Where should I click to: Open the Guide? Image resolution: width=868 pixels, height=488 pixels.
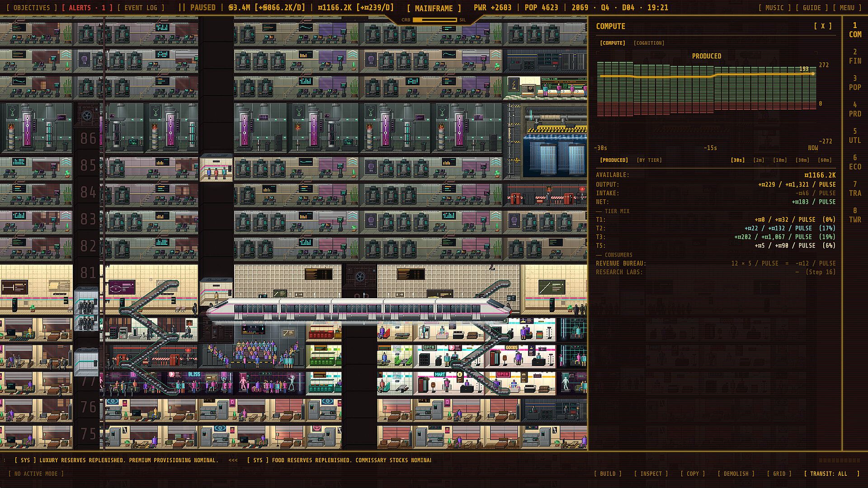click(x=811, y=8)
